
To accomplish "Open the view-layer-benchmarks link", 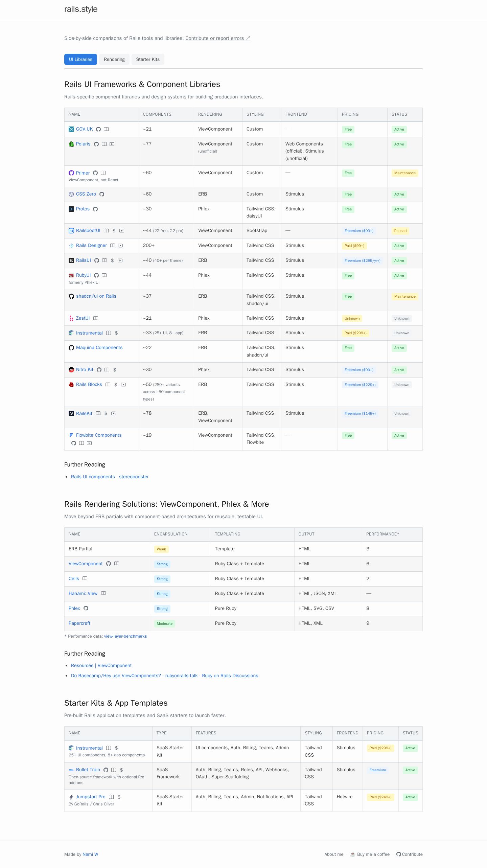I will 125,636.
